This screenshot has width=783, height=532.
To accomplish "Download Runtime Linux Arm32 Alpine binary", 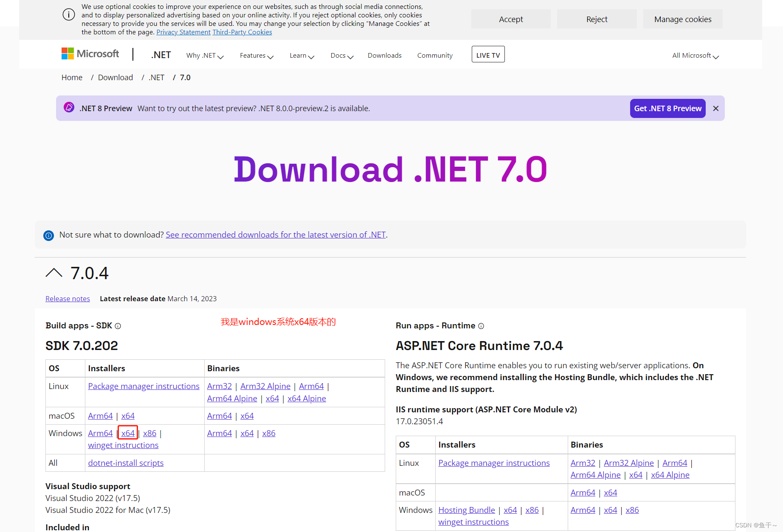I will tap(629, 463).
